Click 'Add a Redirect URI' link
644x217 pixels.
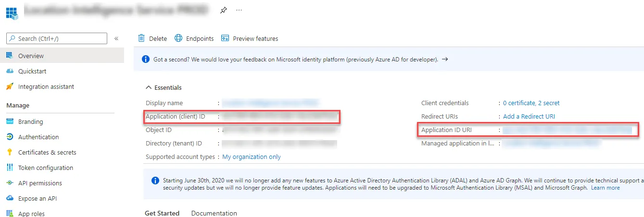[529, 116]
